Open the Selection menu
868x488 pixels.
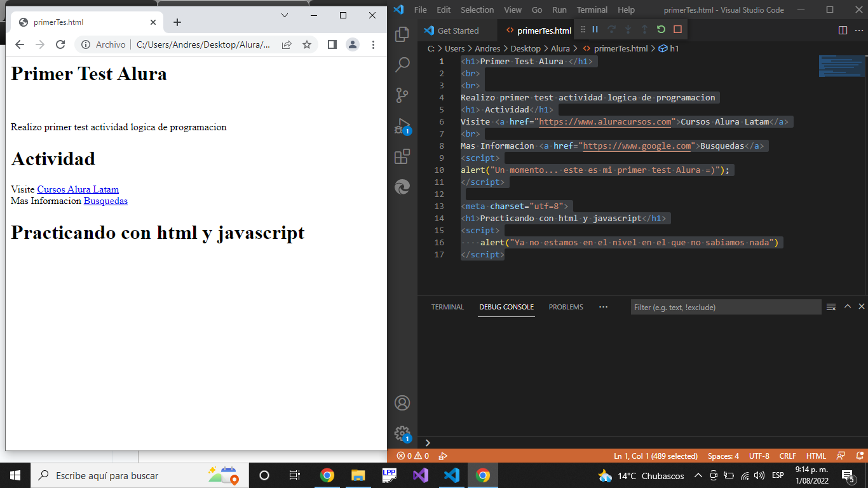477,10
